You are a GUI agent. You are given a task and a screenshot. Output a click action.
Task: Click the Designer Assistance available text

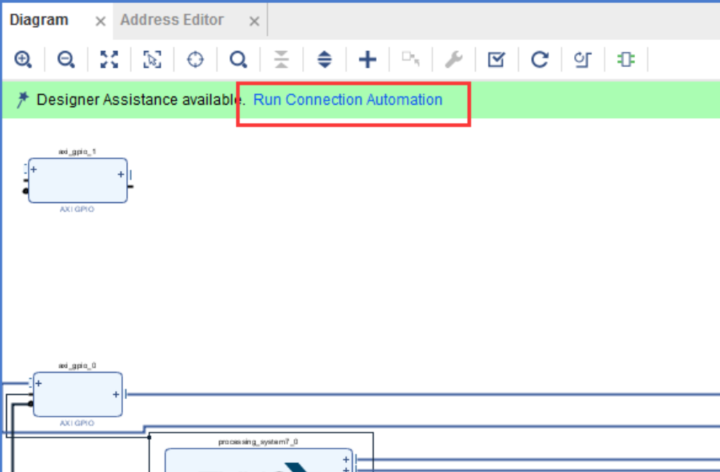[141, 100]
